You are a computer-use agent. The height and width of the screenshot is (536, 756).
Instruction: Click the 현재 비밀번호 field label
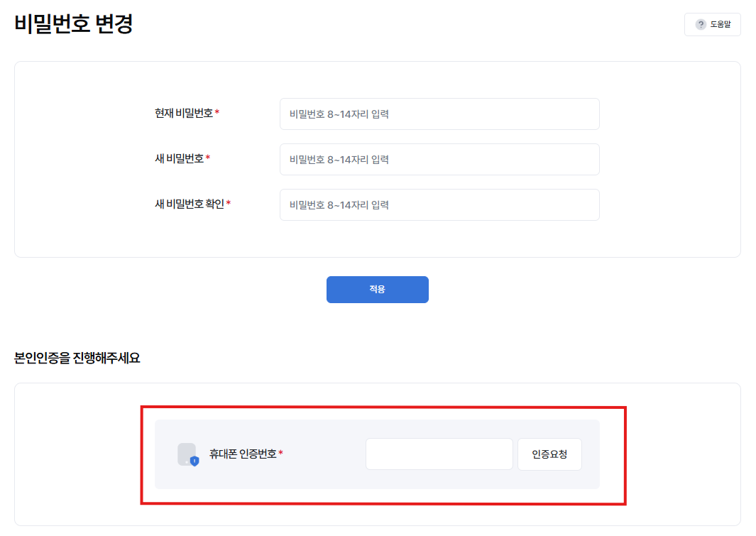pyautogui.click(x=184, y=114)
